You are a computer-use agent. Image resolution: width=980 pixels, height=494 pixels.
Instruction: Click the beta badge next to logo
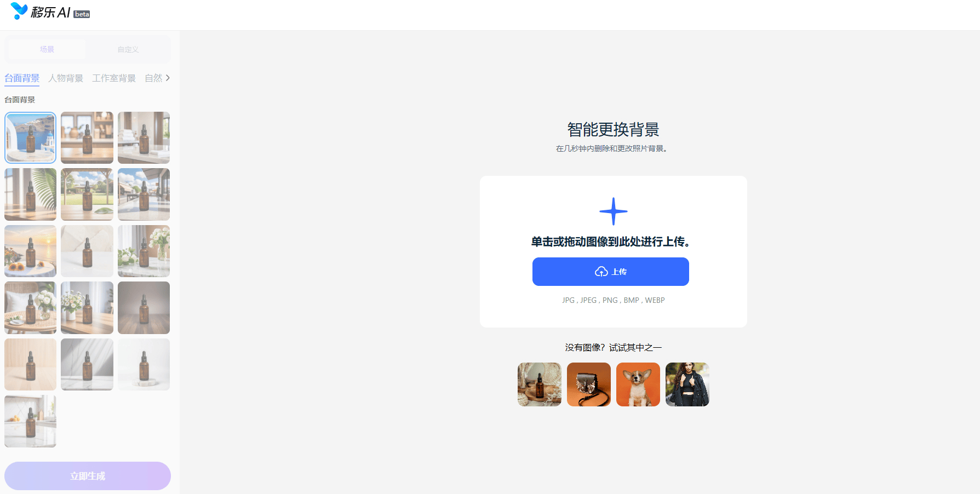tap(82, 14)
